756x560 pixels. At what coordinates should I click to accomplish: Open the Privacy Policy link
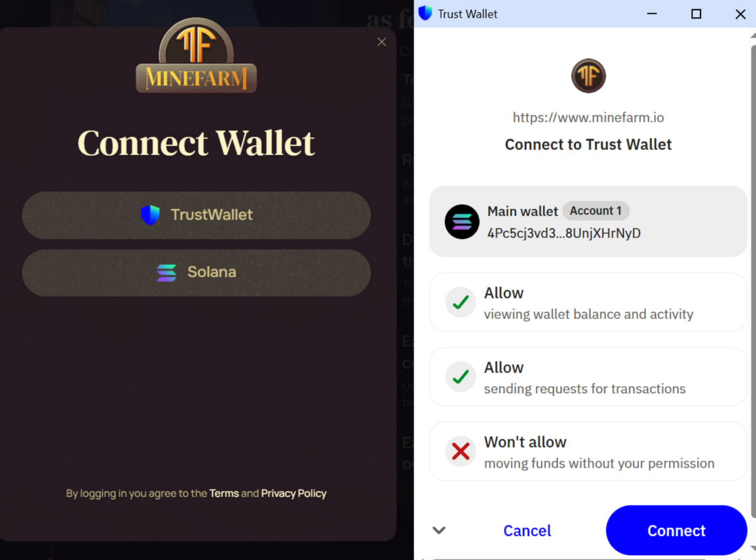[294, 493]
